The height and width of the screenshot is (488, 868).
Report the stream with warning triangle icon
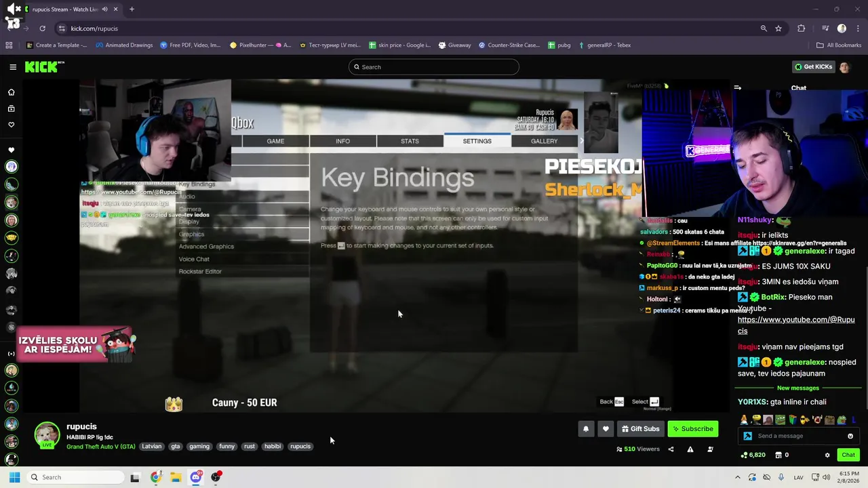click(690, 449)
